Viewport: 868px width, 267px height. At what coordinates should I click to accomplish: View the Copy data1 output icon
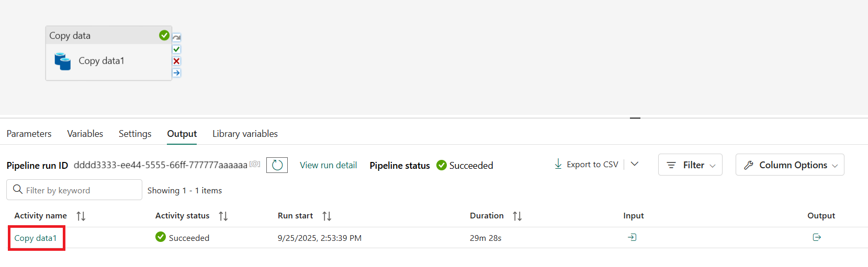pyautogui.click(x=817, y=238)
